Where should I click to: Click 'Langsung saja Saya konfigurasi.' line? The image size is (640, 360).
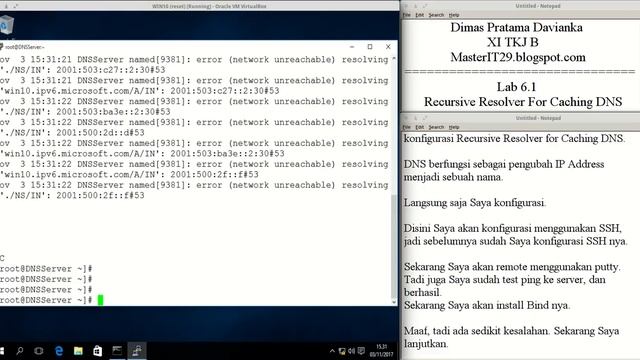pyautogui.click(x=475, y=203)
